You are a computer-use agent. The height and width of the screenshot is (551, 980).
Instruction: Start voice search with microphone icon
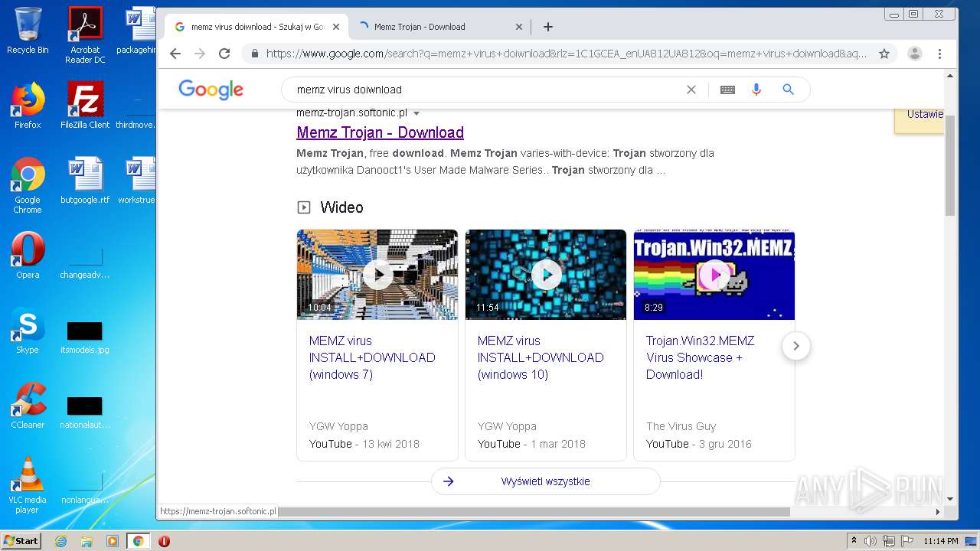pos(756,90)
